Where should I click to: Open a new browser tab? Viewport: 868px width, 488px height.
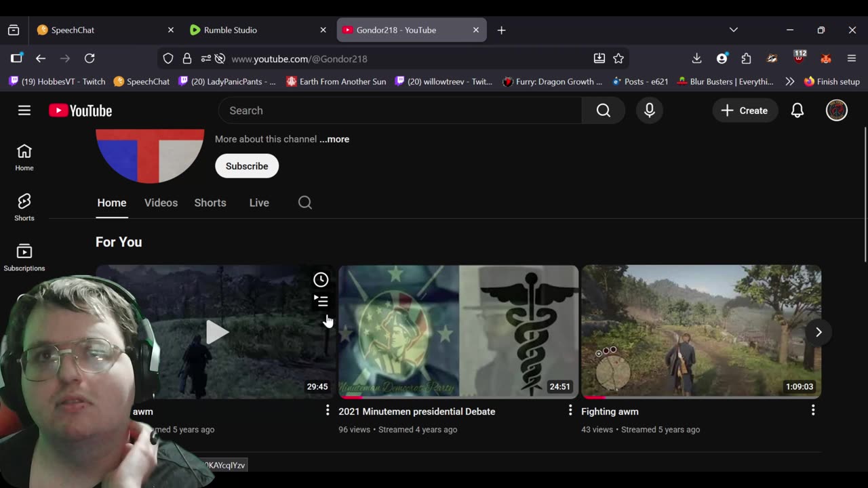[x=501, y=30]
